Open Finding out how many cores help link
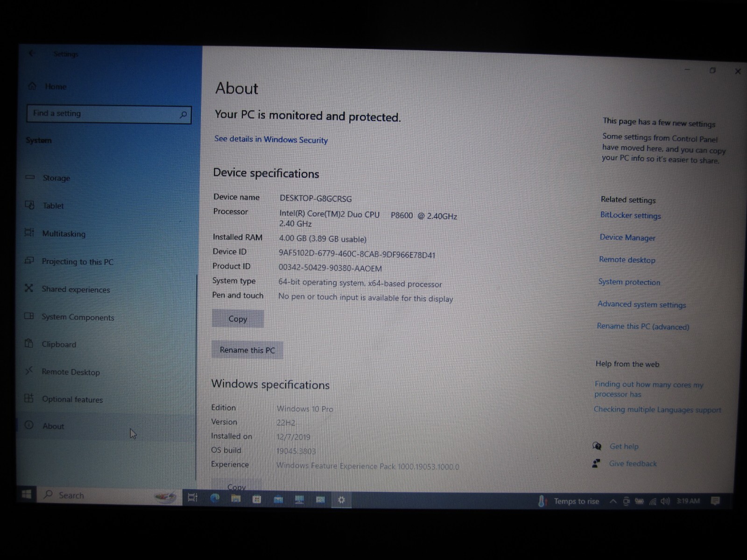 (x=648, y=389)
